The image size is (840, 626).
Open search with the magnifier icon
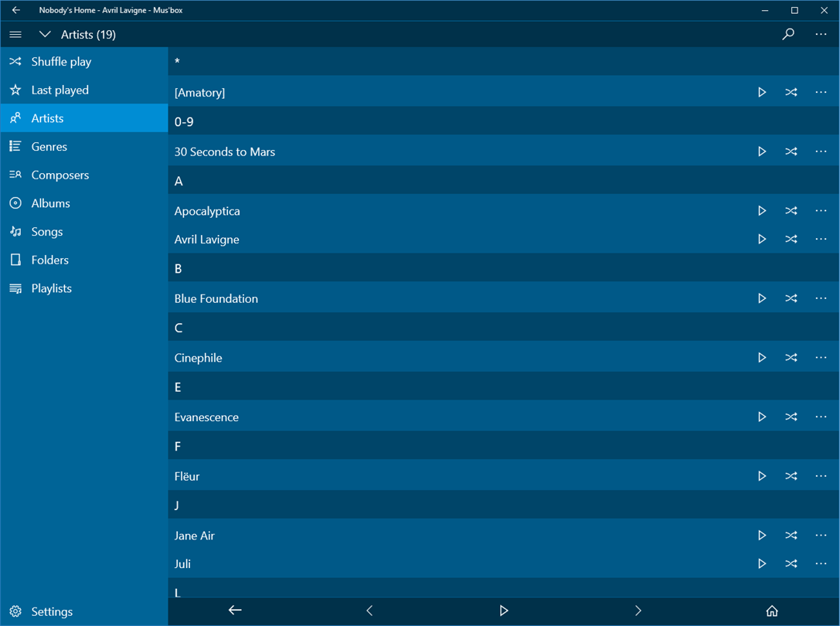coord(788,34)
